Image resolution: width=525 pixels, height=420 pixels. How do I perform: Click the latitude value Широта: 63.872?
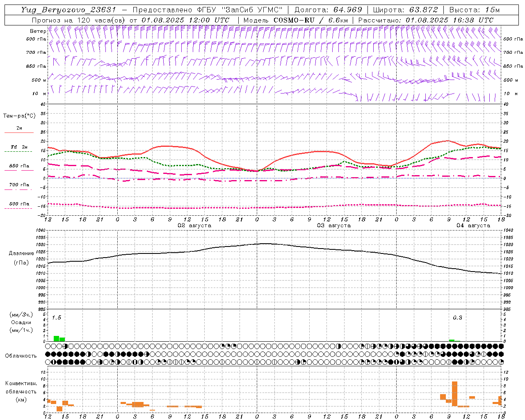(405, 10)
